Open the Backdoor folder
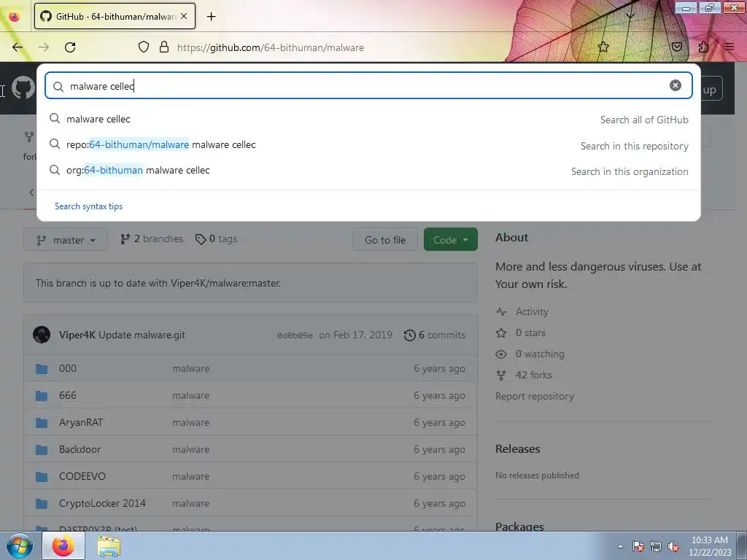747x560 pixels. pos(80,449)
